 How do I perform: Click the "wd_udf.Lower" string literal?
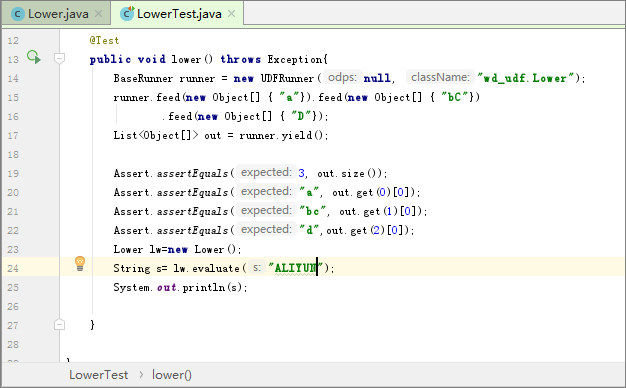click(x=525, y=78)
